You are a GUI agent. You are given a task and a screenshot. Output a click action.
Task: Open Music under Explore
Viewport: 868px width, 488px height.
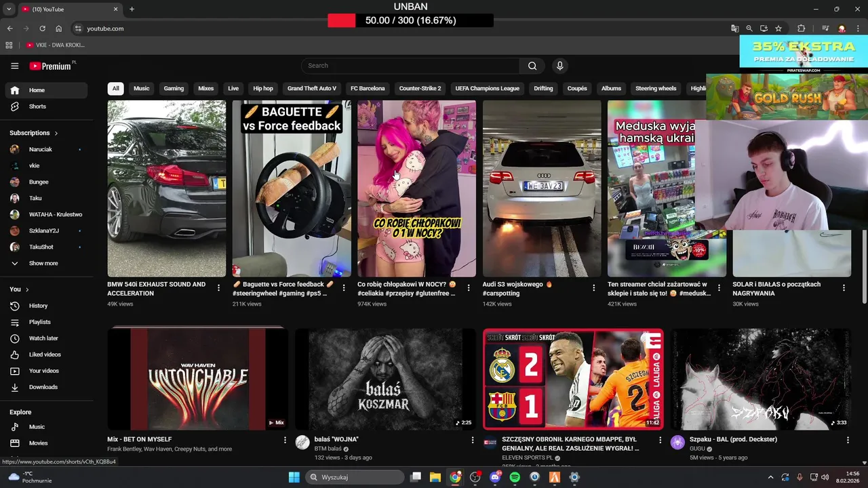[46, 427]
